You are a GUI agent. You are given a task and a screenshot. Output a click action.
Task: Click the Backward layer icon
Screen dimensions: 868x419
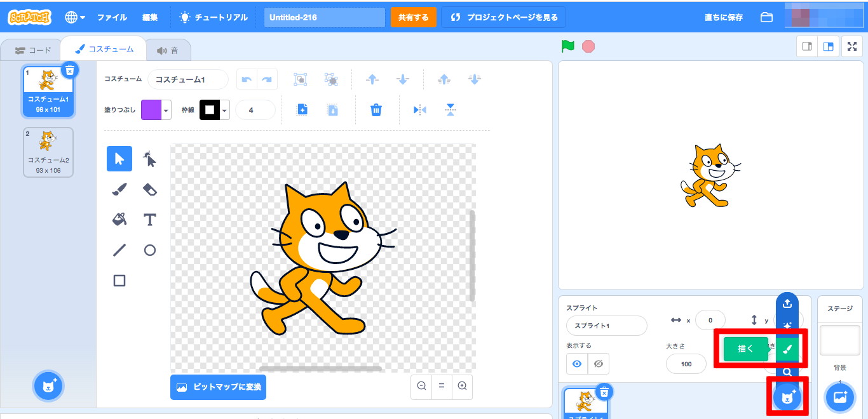point(402,79)
